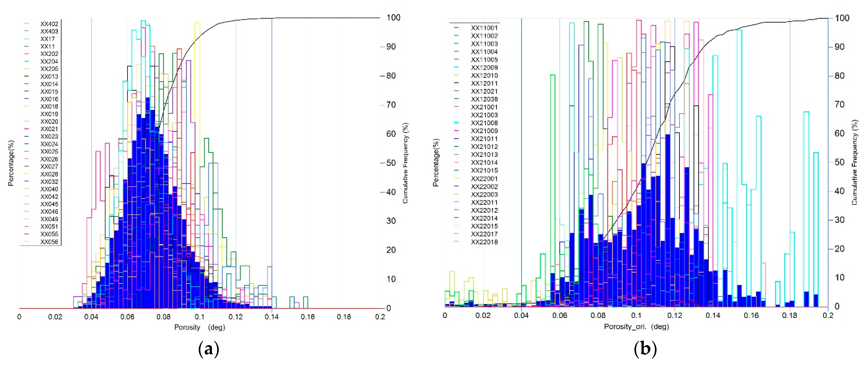
Task: Click the 0.14 tick on left x-axis
Action: (x=271, y=317)
